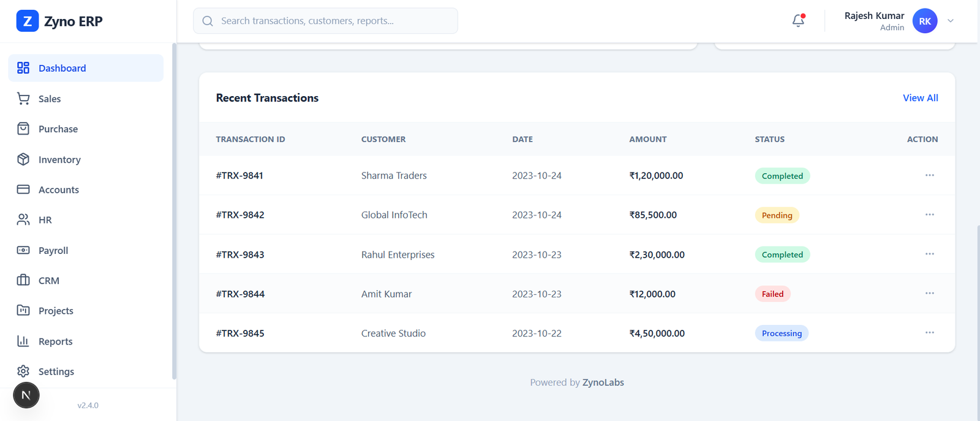Click the View All link
The width and height of the screenshot is (980, 421).
tap(920, 98)
